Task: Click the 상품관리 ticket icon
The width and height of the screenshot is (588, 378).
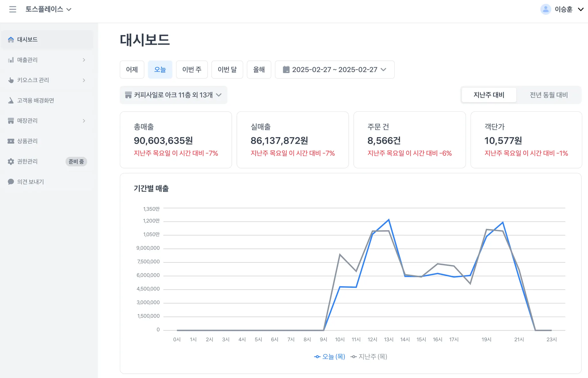Action: 11,141
